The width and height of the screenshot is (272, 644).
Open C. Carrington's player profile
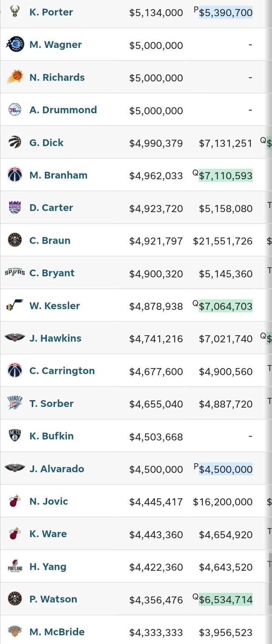tap(62, 371)
